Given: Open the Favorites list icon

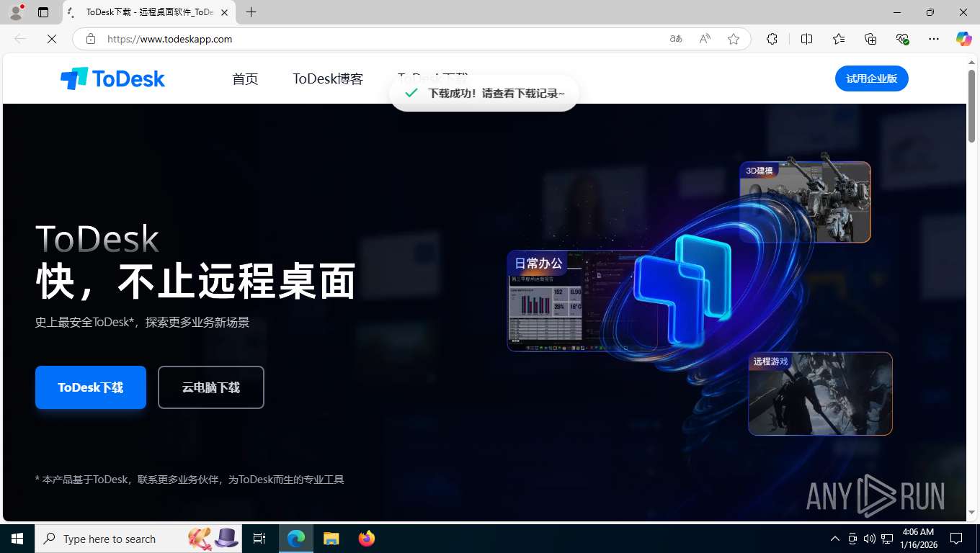Looking at the screenshot, I should tap(839, 39).
